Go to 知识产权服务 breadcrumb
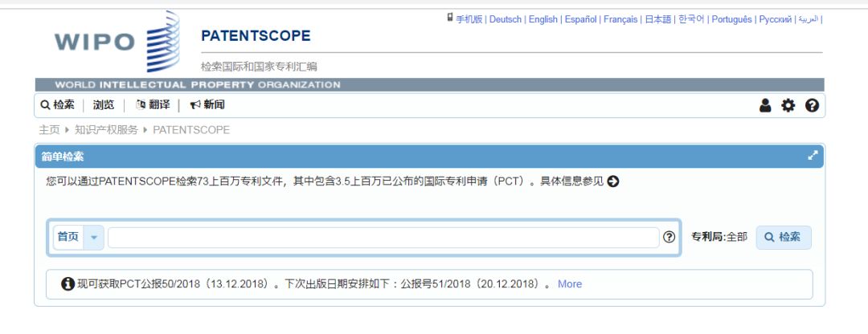Image resolution: width=868 pixels, height=334 pixels. tap(106, 130)
